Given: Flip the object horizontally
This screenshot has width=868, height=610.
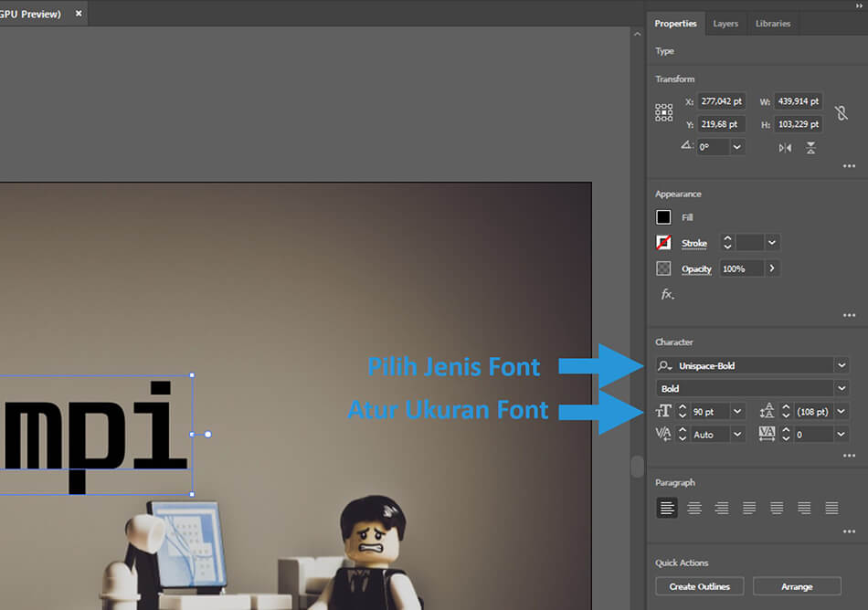Looking at the screenshot, I should tap(785, 148).
